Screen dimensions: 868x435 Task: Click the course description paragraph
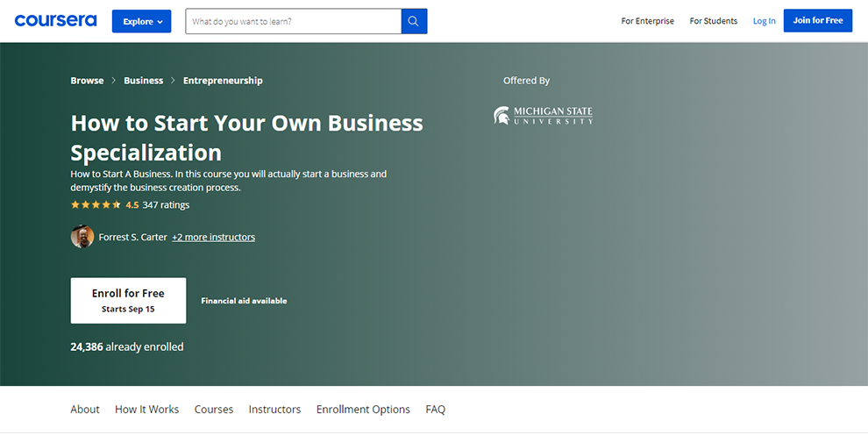[x=229, y=181]
